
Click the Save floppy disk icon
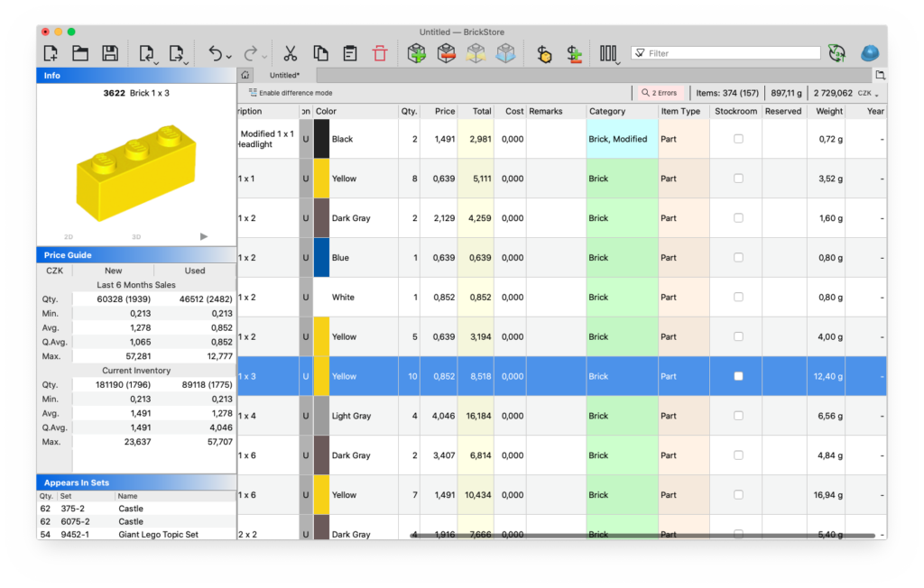[x=110, y=53]
